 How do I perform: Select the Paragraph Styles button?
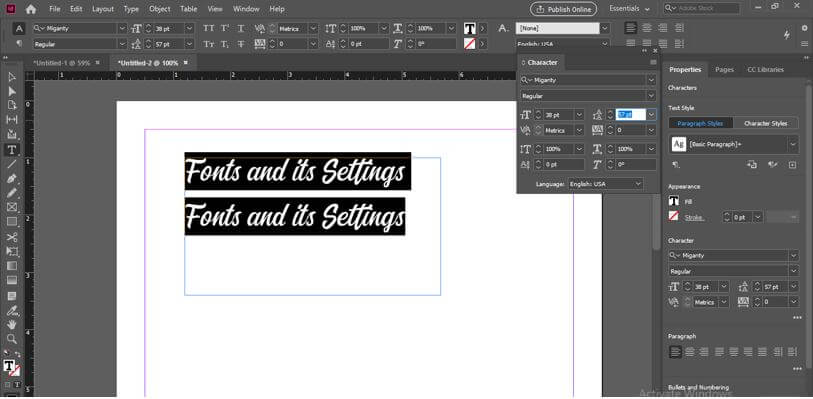700,123
